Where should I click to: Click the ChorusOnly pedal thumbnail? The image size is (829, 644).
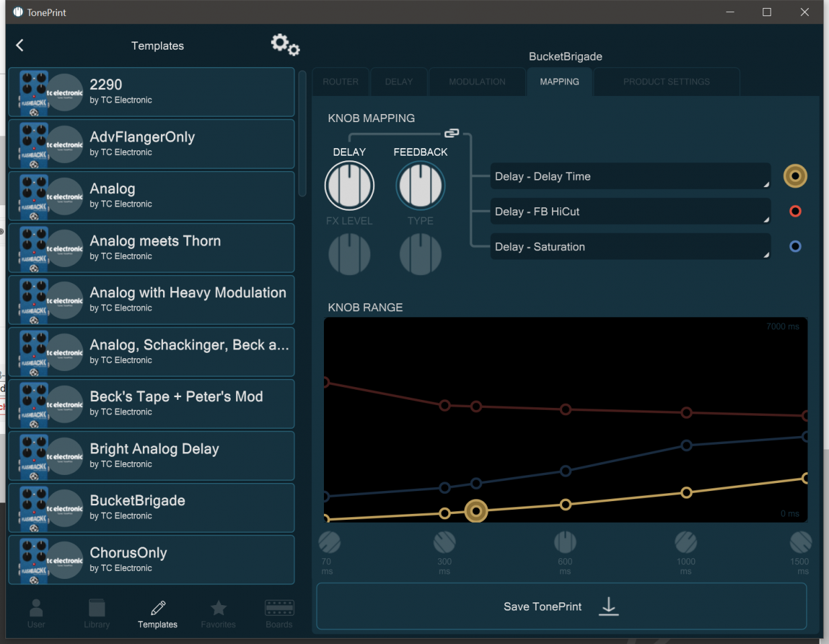(x=34, y=560)
